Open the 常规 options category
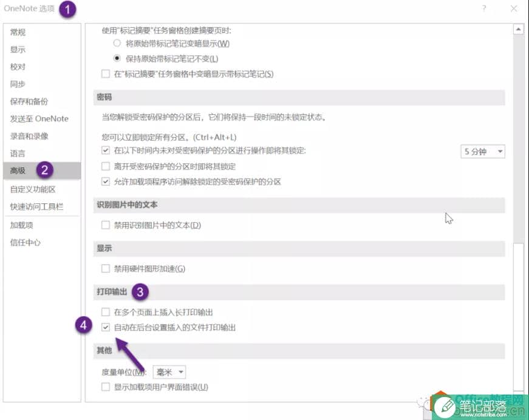 pos(18,32)
